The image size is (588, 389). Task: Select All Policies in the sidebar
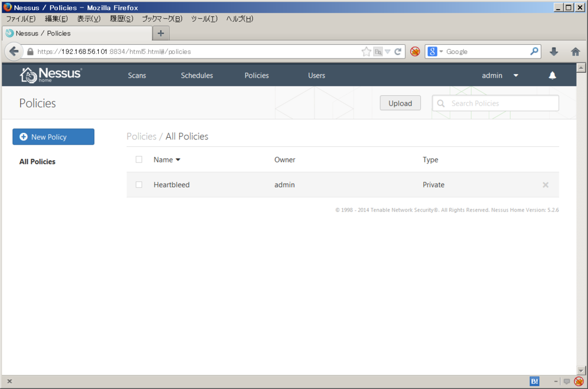click(x=37, y=162)
